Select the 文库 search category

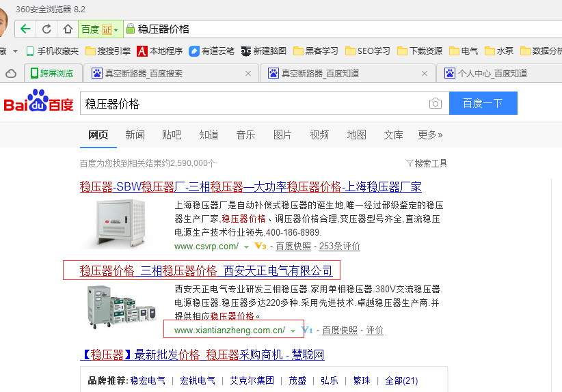(x=393, y=135)
